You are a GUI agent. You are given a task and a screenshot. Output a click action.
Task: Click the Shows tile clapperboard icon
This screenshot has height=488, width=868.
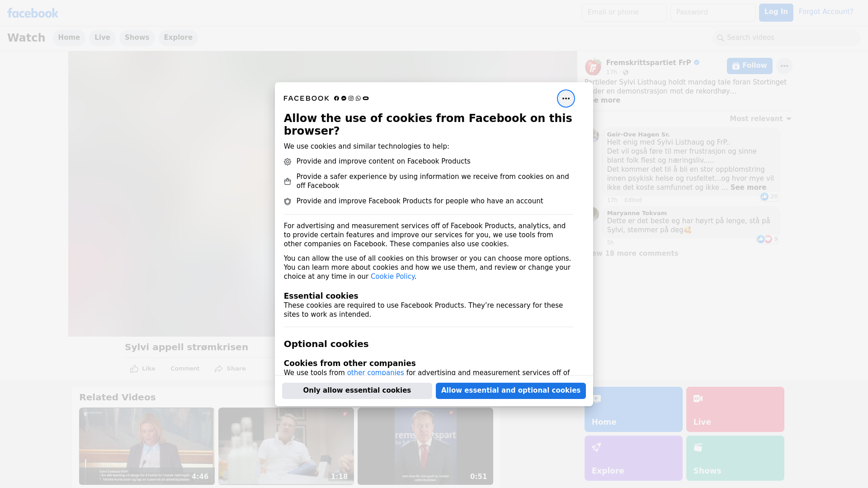[698, 447]
